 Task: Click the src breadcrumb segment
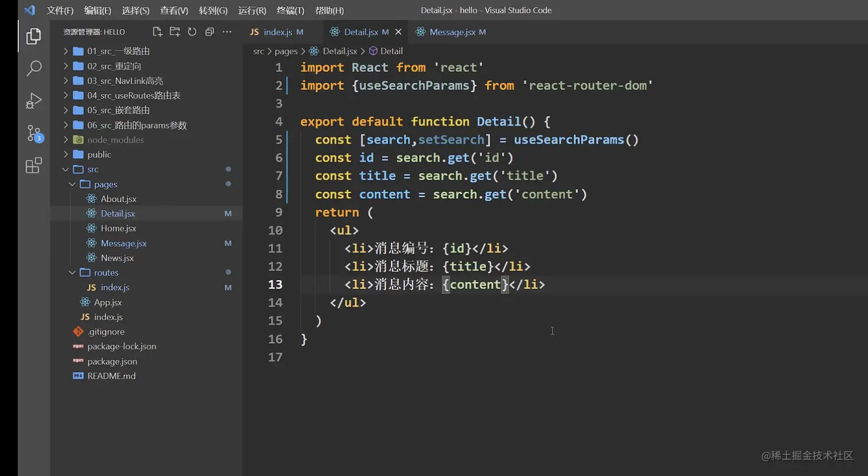click(x=258, y=51)
